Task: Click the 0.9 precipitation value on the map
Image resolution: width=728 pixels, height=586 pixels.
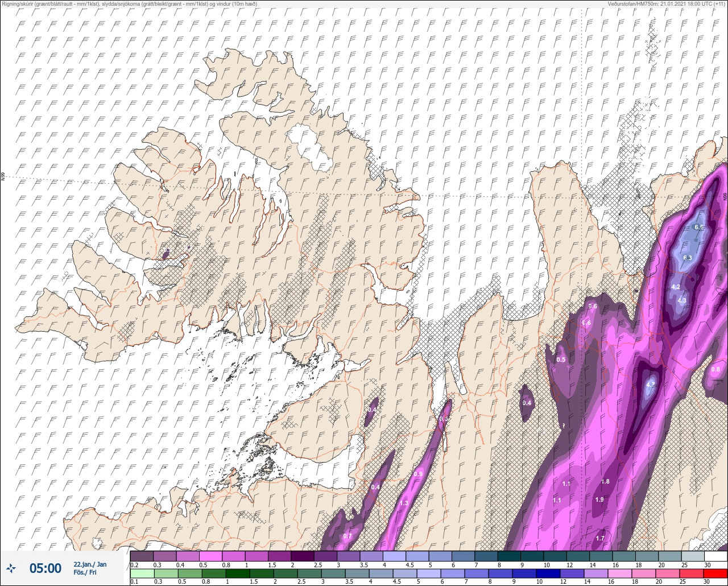Action: pos(419,474)
